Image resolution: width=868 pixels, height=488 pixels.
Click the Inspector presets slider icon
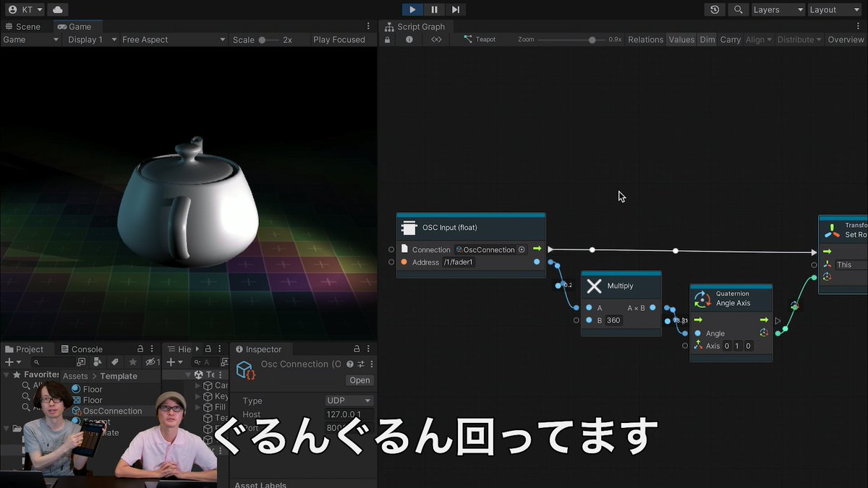(x=360, y=364)
